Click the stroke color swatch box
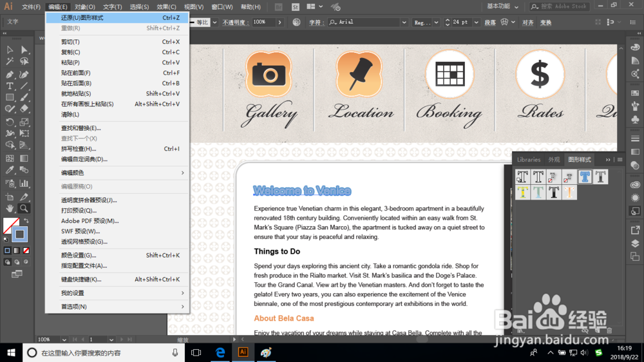 point(20,234)
